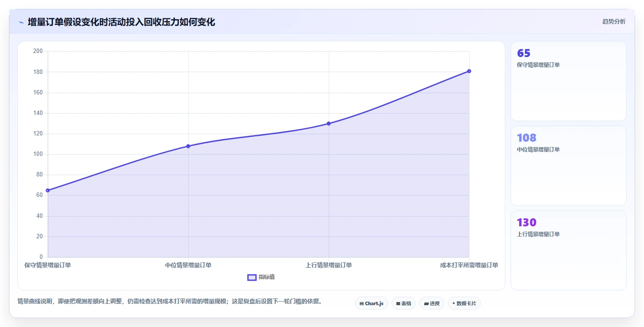Image resolution: width=644 pixels, height=327 pixels.
Task: Click the 趋势分析 label at top right
Action: click(x=614, y=21)
